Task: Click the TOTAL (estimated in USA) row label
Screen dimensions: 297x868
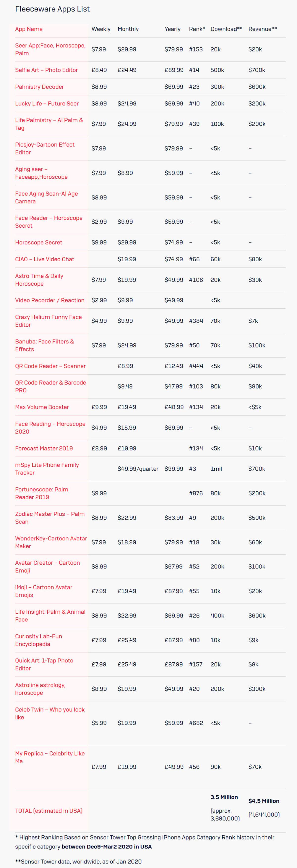Action: 49,811
